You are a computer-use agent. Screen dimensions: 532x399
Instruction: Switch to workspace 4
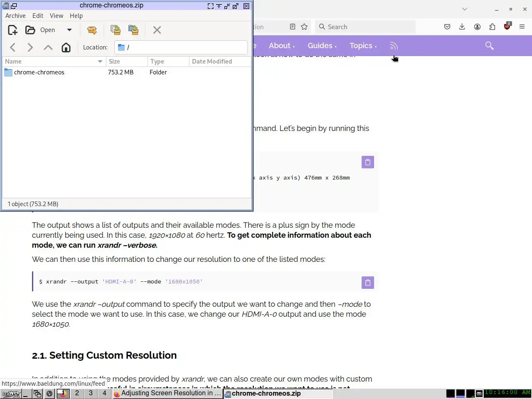(x=104, y=393)
